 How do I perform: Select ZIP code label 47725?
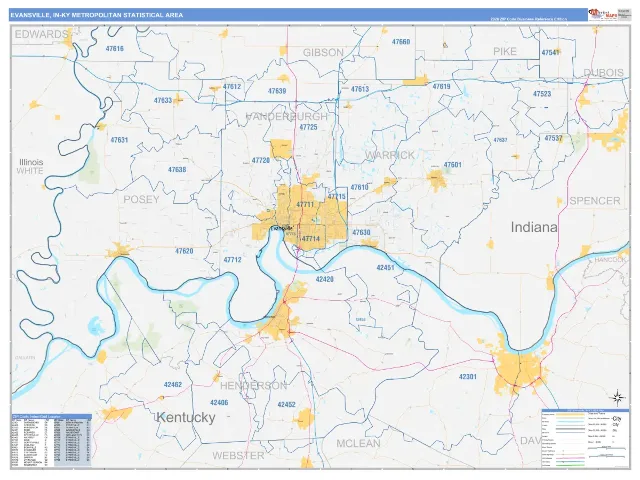coord(308,127)
